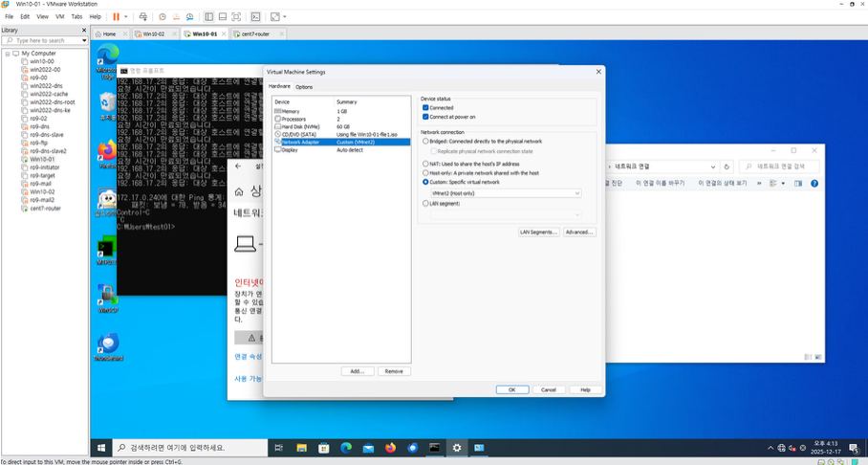
Task: Toggle the Show Library sidebar icon
Action: click(x=208, y=16)
